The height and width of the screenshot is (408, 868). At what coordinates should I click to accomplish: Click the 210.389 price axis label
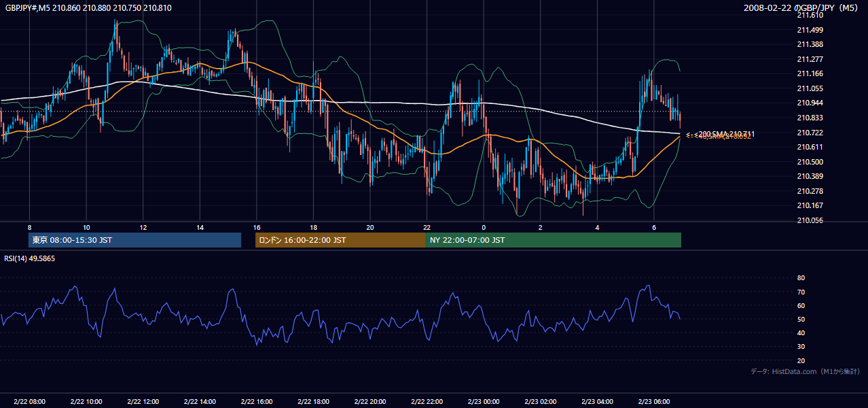810,176
